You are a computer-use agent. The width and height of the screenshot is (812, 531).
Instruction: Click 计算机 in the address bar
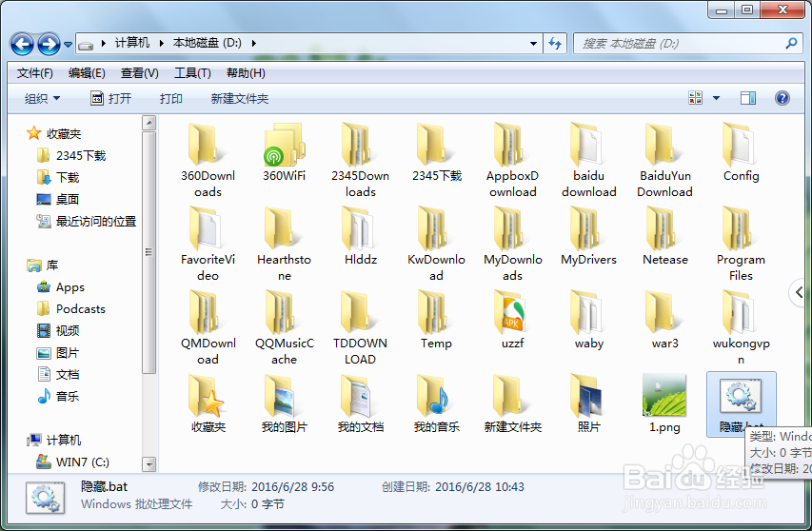132,43
